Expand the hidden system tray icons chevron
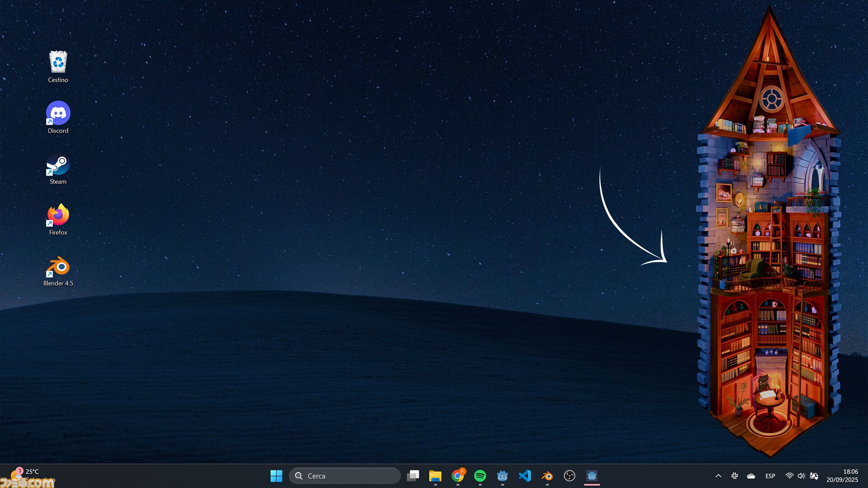This screenshot has width=868, height=488. [x=718, y=476]
